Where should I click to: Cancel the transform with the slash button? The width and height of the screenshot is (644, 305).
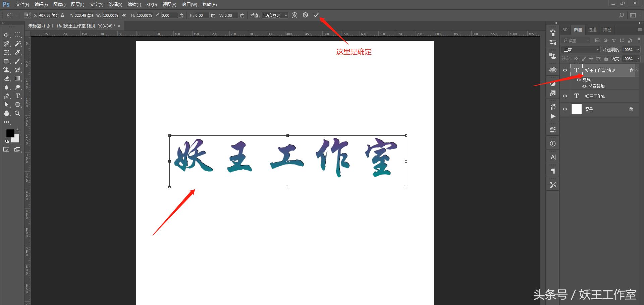pos(305,15)
